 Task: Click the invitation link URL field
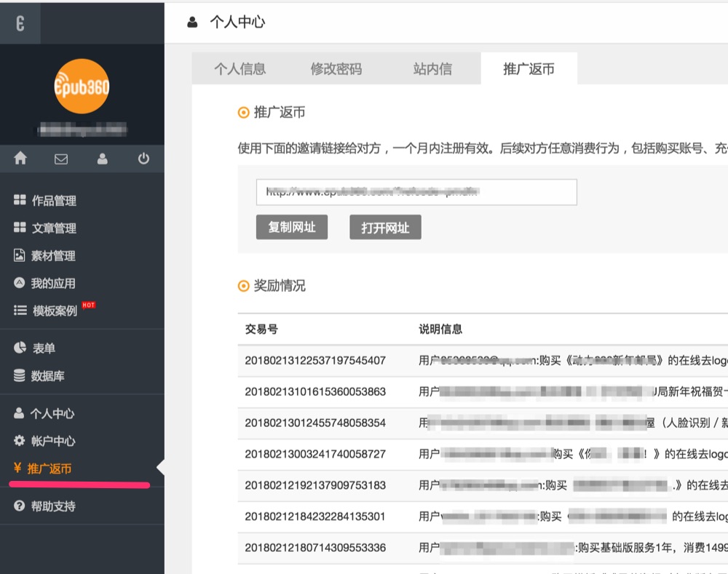[x=416, y=192]
